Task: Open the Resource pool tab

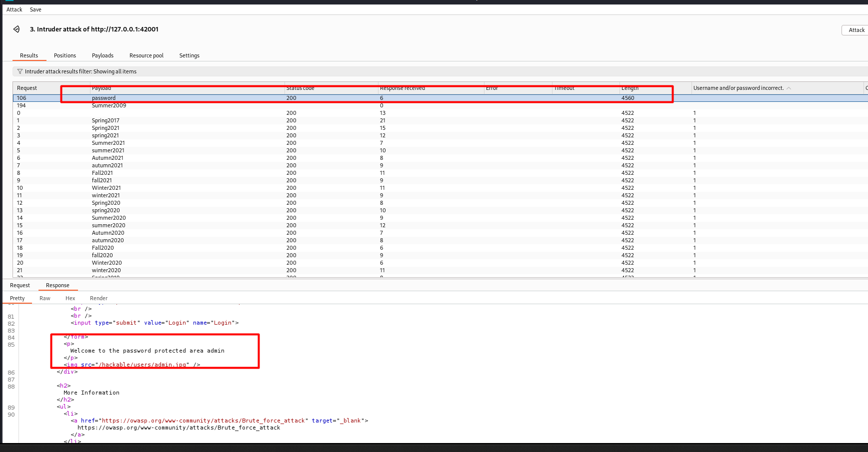Action: (x=146, y=55)
